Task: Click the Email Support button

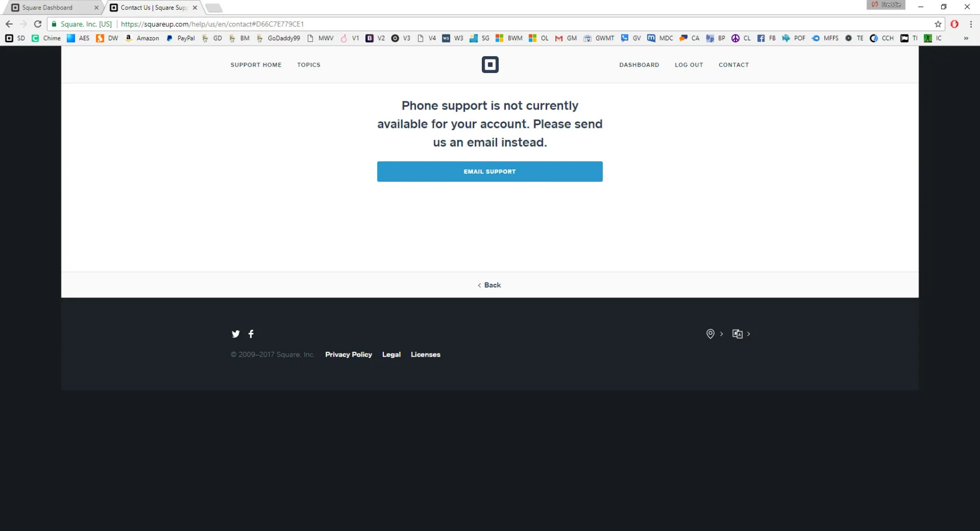Action: point(489,172)
